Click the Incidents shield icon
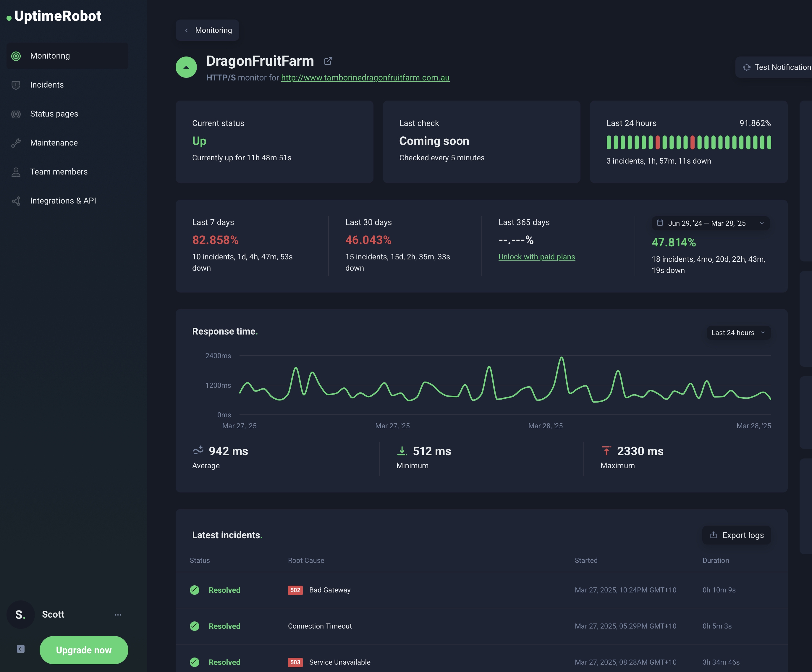The width and height of the screenshot is (812, 672). pos(16,85)
